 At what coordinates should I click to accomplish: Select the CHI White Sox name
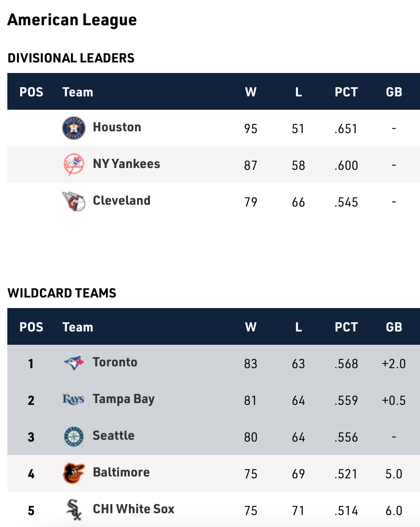coord(134,509)
